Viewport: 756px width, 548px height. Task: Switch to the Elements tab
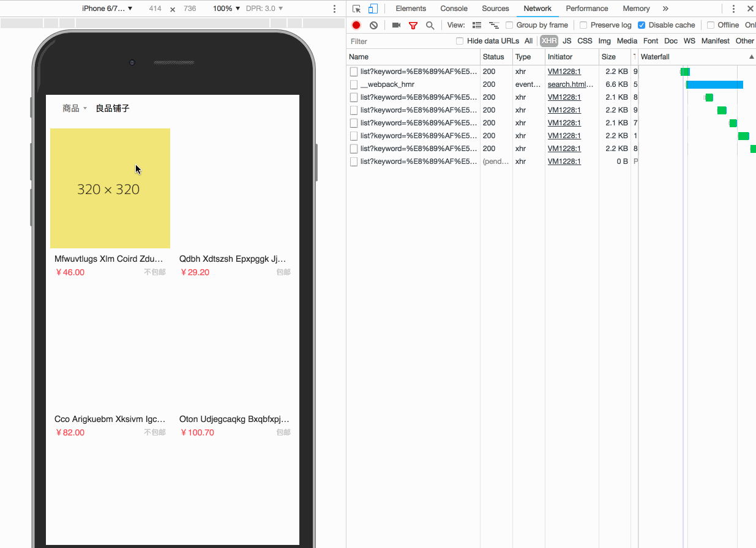[411, 9]
